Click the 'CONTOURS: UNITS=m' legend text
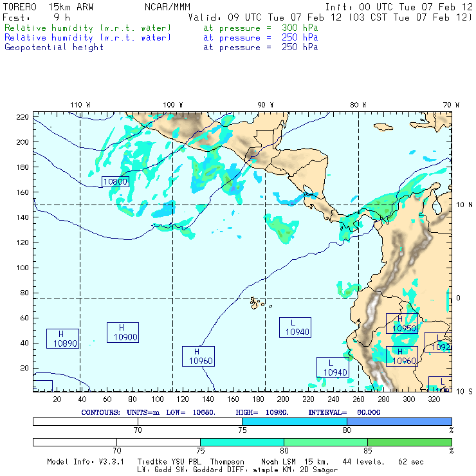476x476 pixels. pos(120,412)
